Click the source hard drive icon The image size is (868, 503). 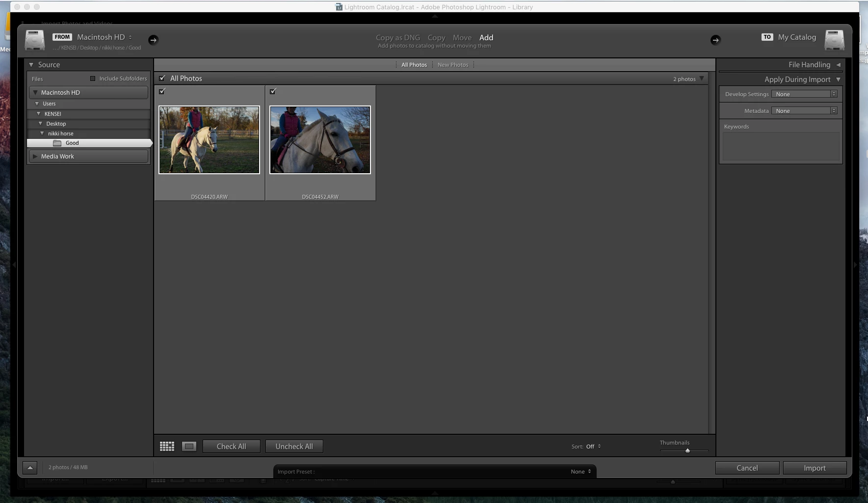[x=35, y=40]
